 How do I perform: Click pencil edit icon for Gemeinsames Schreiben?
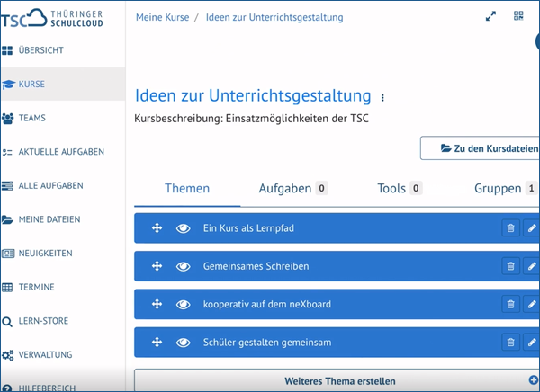(x=531, y=266)
